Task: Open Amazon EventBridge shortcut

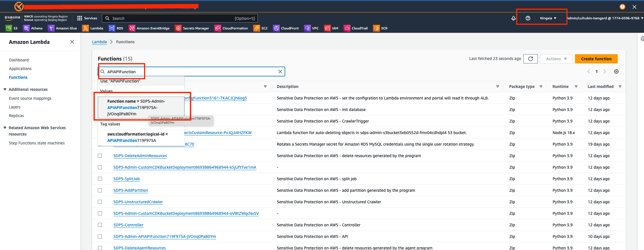Action: (x=149, y=28)
